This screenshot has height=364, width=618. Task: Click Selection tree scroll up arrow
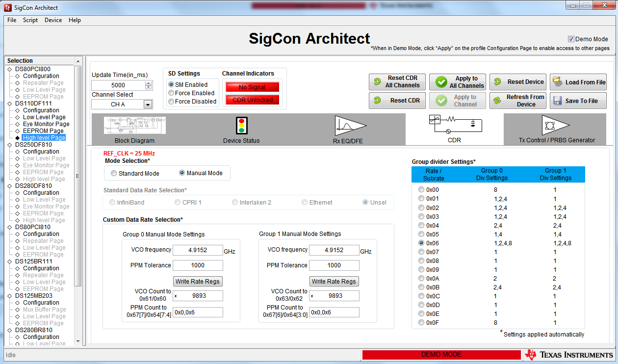coord(77,61)
